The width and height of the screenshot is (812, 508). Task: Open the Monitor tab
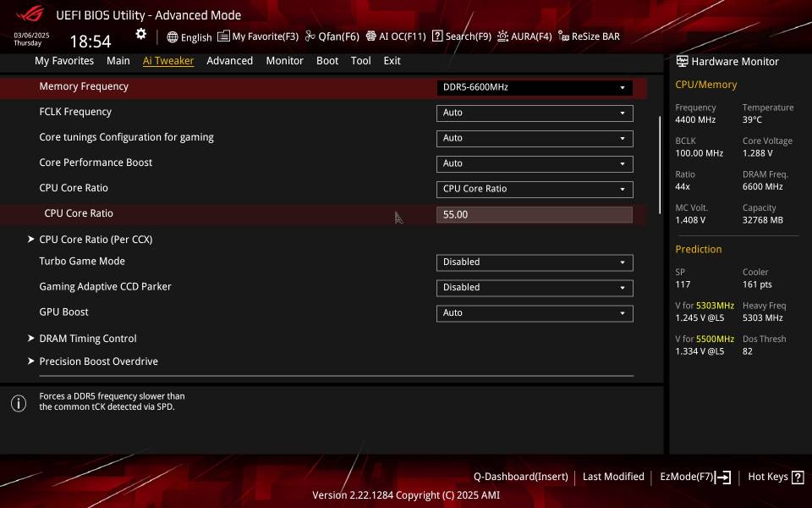285,61
